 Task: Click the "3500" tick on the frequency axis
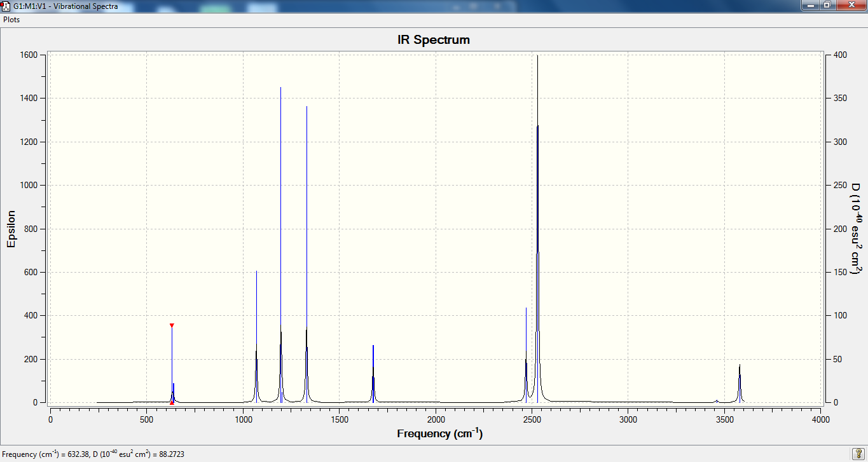tap(724, 419)
